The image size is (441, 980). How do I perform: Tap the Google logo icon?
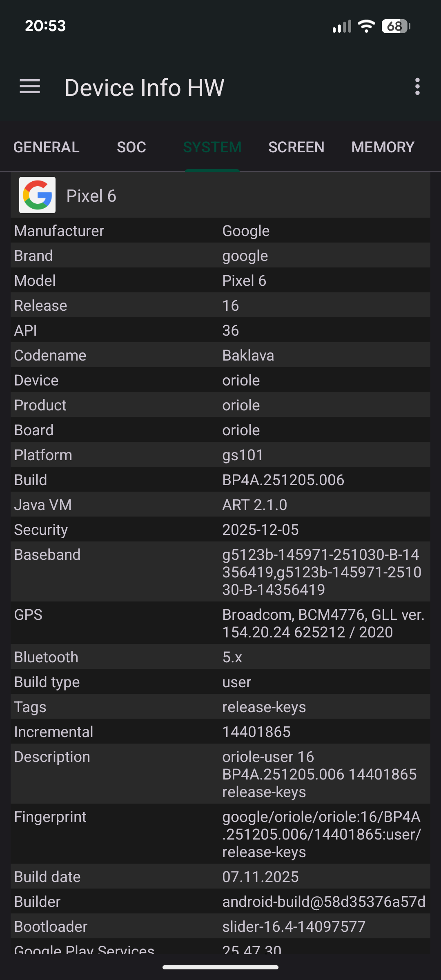[x=37, y=195]
